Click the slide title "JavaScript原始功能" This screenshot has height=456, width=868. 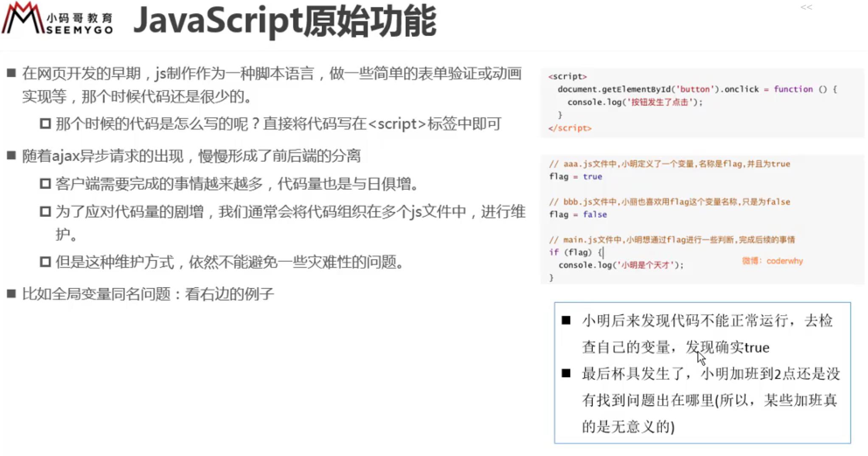coord(285,21)
